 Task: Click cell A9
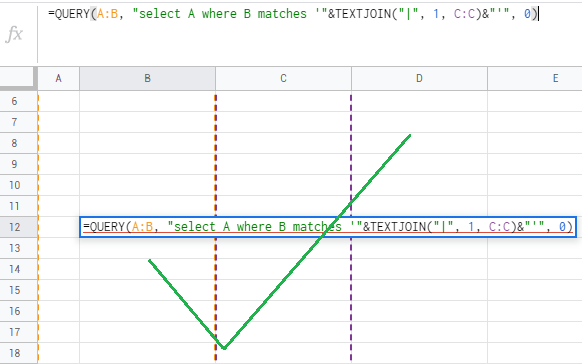[x=59, y=164]
